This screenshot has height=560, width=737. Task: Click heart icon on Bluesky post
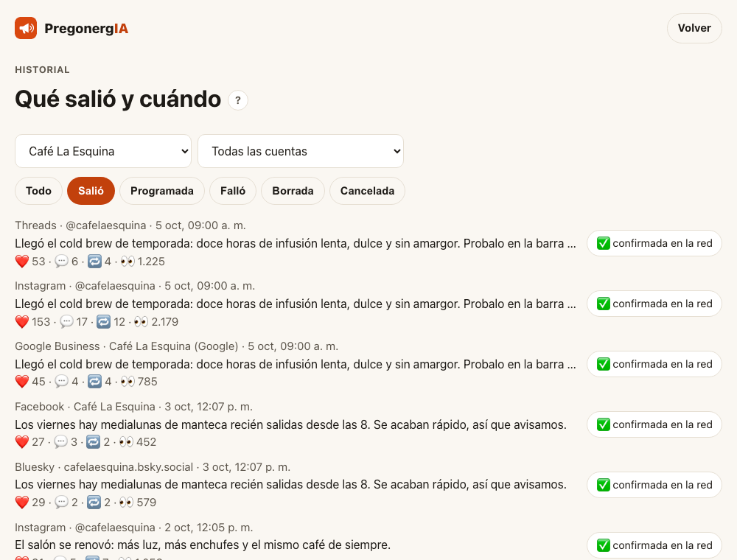(21, 503)
